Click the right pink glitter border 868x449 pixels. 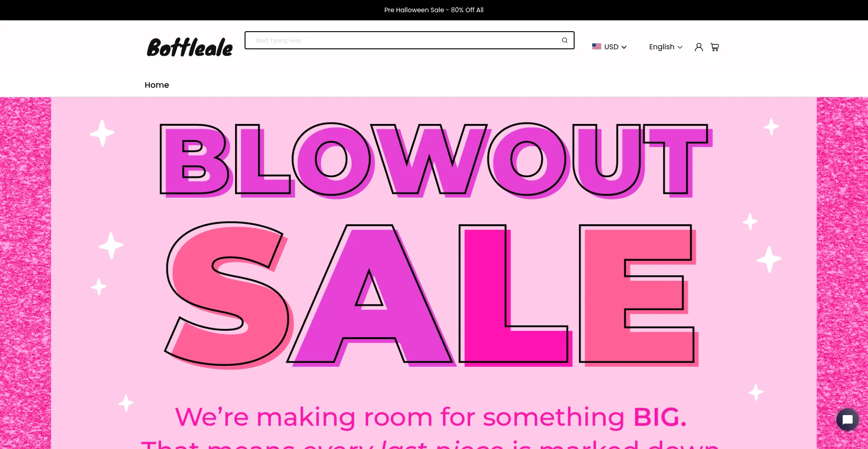click(842, 253)
